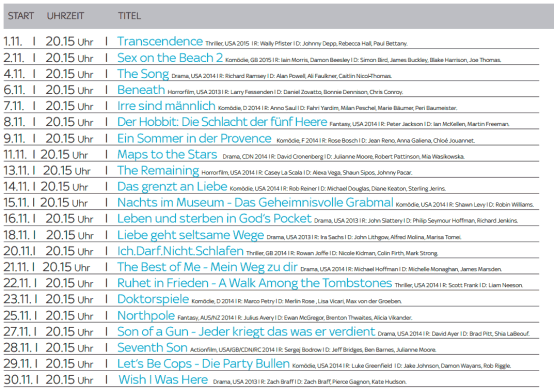Select Irre sind männlich title
Screen dimensions: 554x391
166,106
